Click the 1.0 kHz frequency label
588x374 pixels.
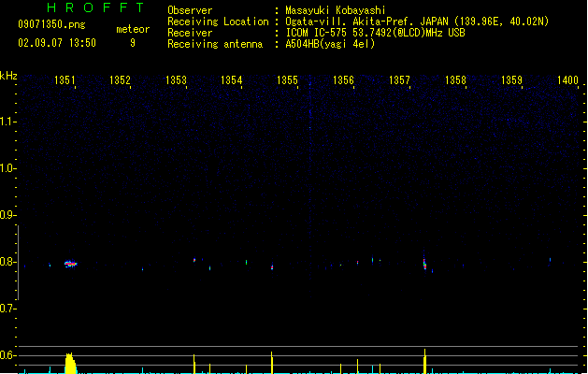click(7, 168)
